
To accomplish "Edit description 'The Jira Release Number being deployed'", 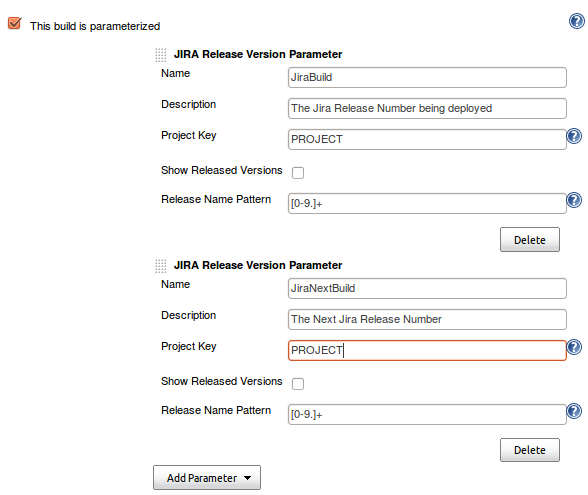I will coord(427,108).
